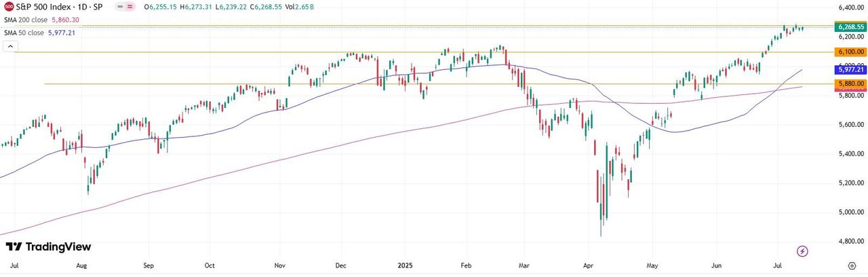
Task: Click the S&P 500 red symbol logo
Action: point(9,7)
